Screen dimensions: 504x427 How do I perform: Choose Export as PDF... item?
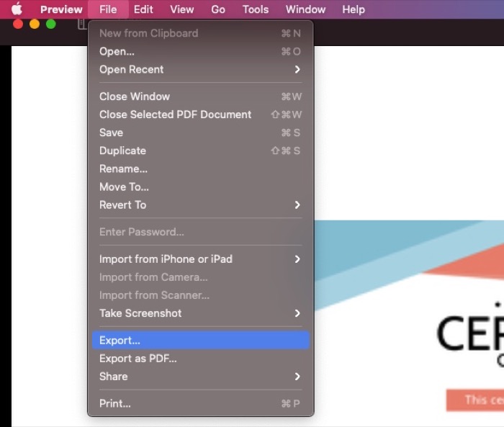point(201,359)
